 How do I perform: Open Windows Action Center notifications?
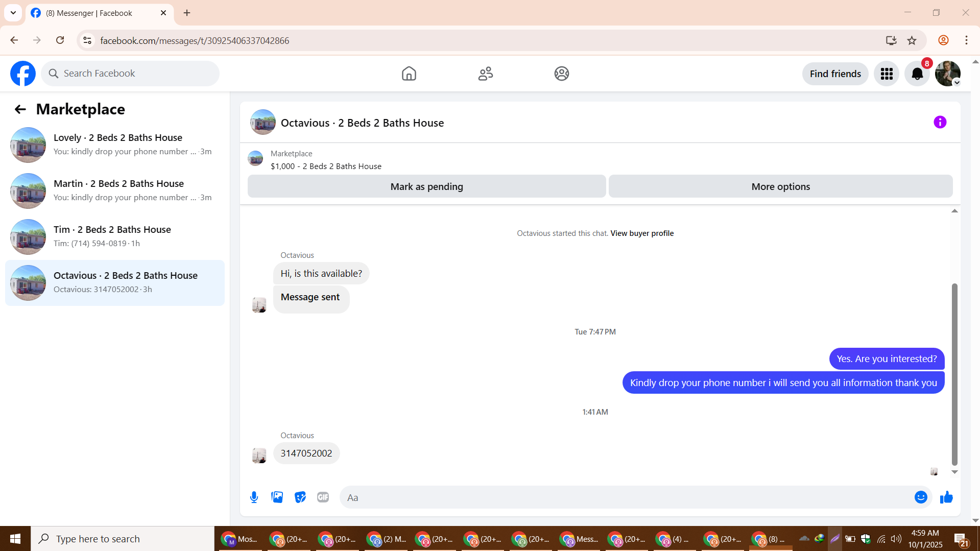[960, 539]
